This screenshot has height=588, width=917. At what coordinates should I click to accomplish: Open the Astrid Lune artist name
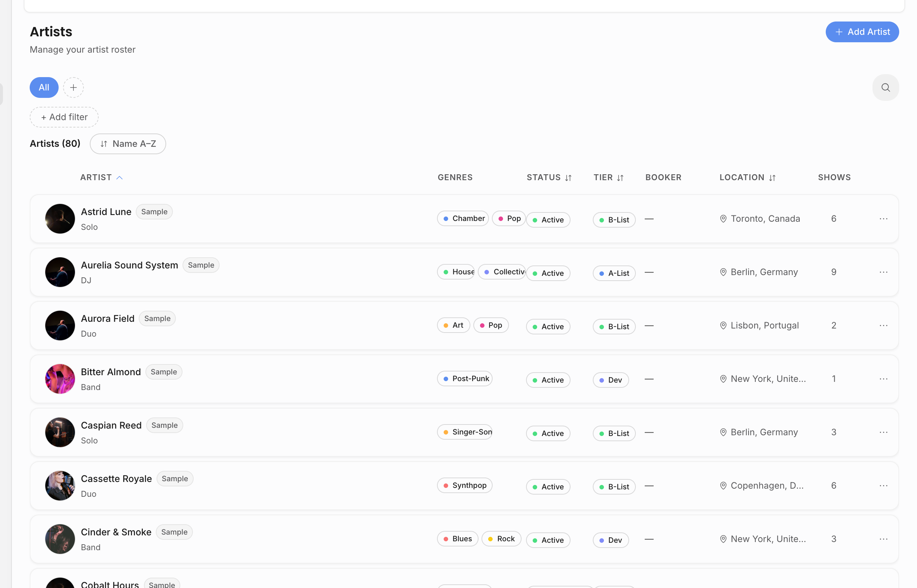click(x=106, y=212)
